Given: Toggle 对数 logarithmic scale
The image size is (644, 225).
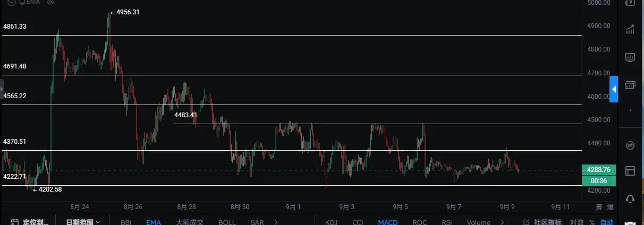Looking at the screenshot, I should coord(577,222).
